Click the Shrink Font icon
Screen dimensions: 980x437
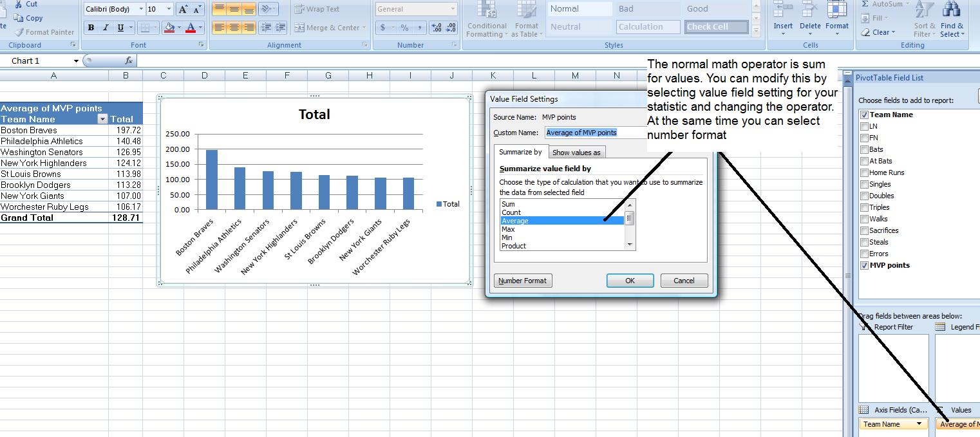tap(198, 9)
